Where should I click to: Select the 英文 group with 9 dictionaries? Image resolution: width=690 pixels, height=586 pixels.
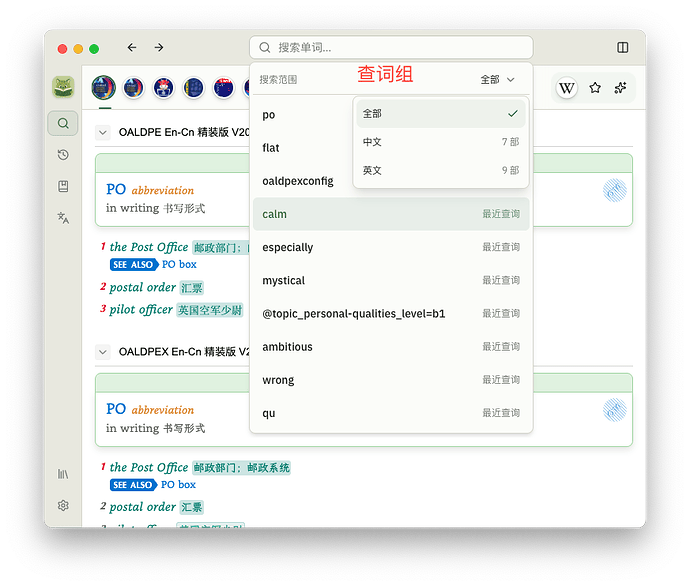(440, 170)
